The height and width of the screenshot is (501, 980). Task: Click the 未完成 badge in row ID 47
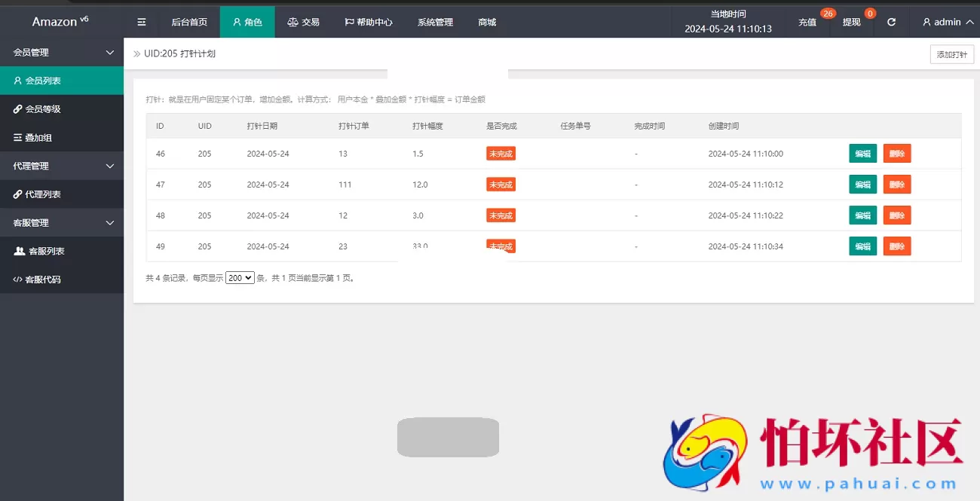(x=501, y=184)
